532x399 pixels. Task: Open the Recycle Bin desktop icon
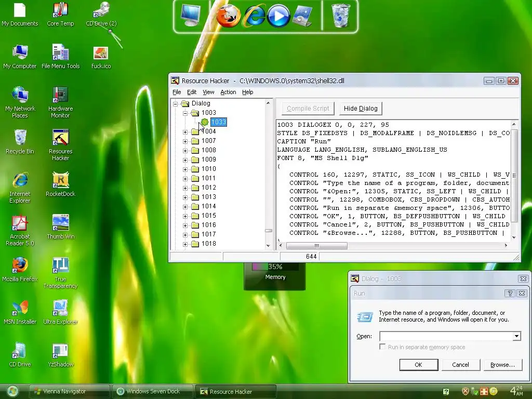click(x=20, y=142)
